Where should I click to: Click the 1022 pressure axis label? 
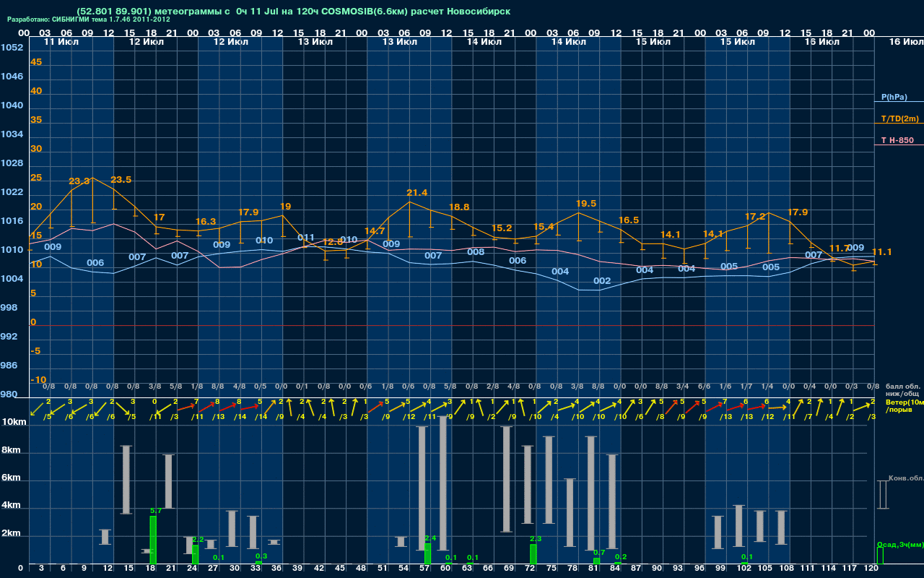tap(12, 192)
